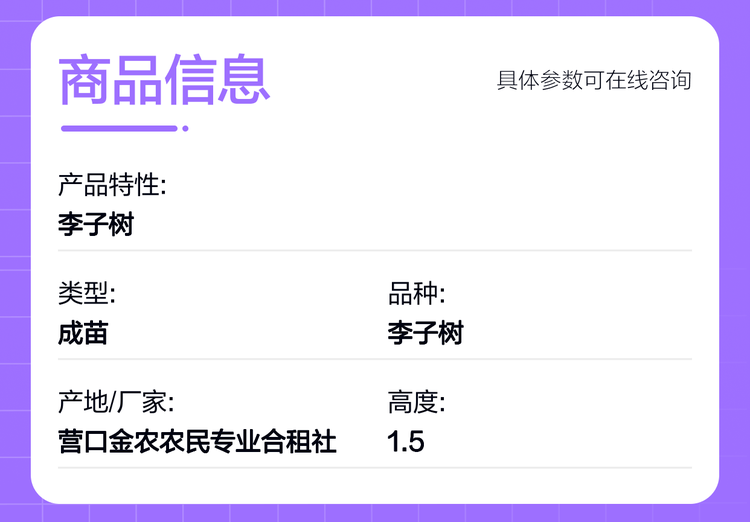Click the 1.5 height value
The width and height of the screenshot is (750, 522).
coord(405,441)
